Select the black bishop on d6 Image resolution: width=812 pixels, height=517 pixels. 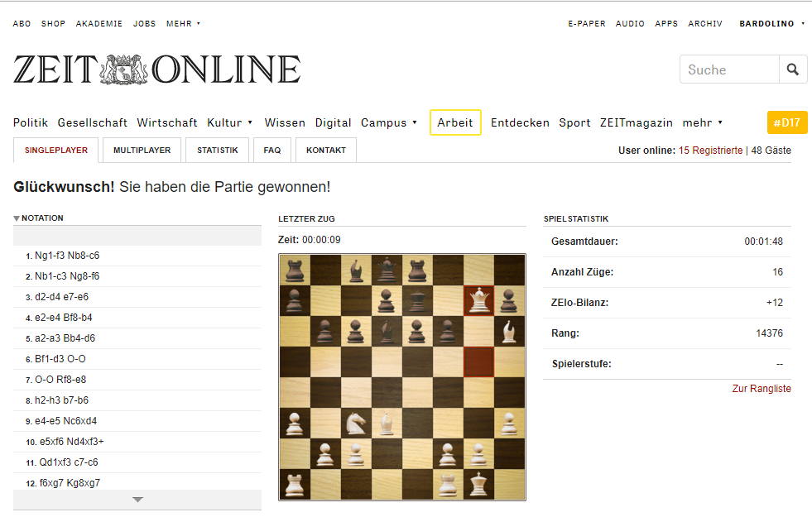387,331
